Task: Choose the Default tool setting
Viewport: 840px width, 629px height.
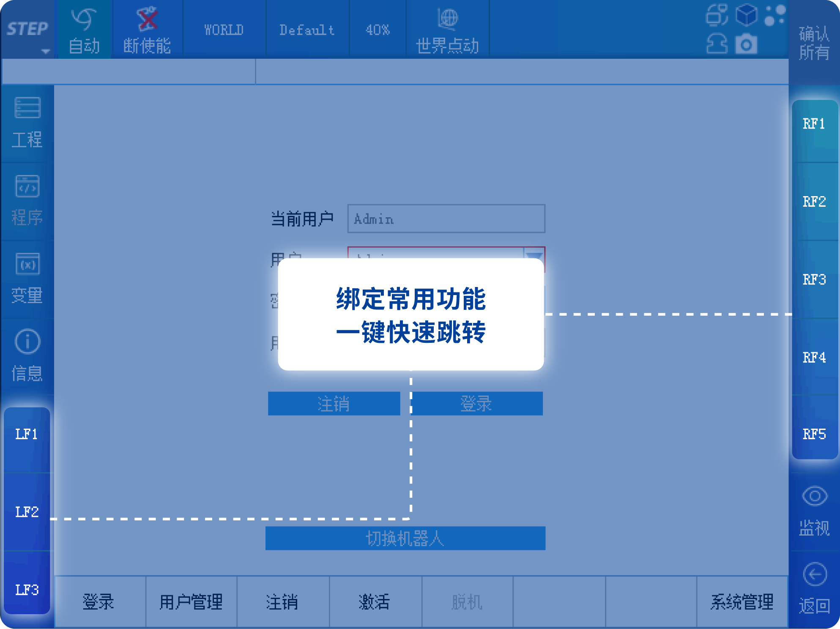Action: 307,30
